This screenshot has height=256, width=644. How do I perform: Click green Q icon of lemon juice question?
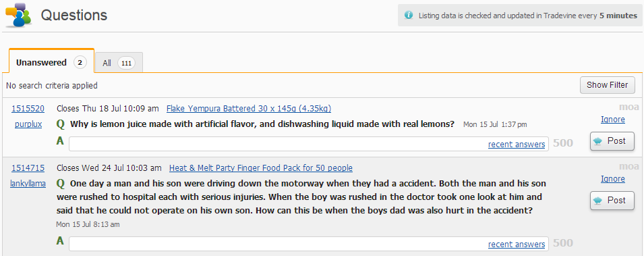click(61, 124)
